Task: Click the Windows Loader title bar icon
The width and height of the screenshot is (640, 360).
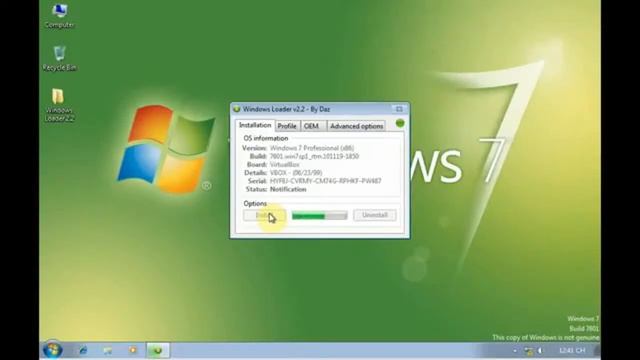Action: 236,109
